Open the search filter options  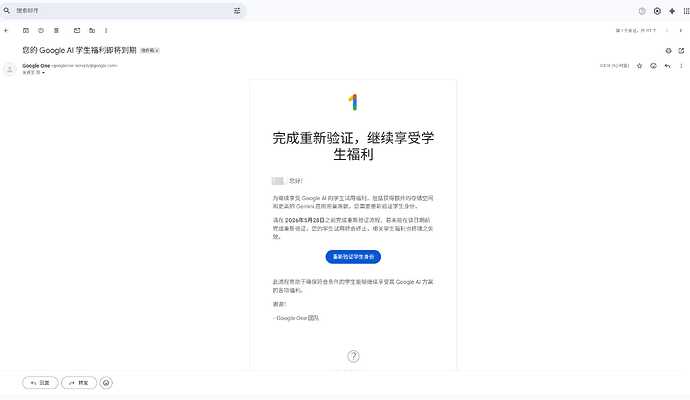[x=237, y=11]
